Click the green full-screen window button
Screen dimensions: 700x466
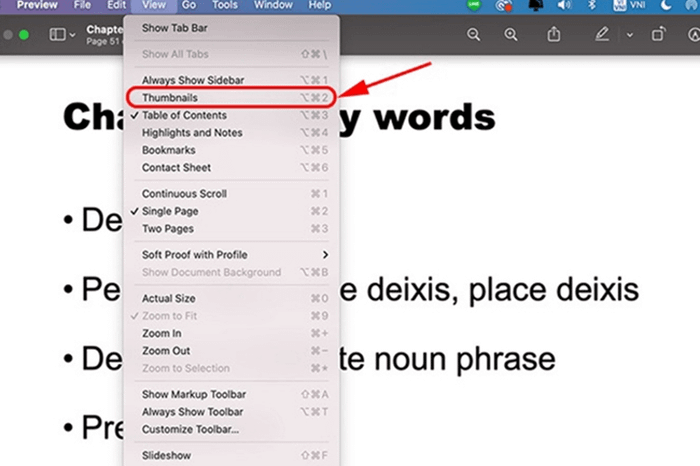(x=24, y=35)
